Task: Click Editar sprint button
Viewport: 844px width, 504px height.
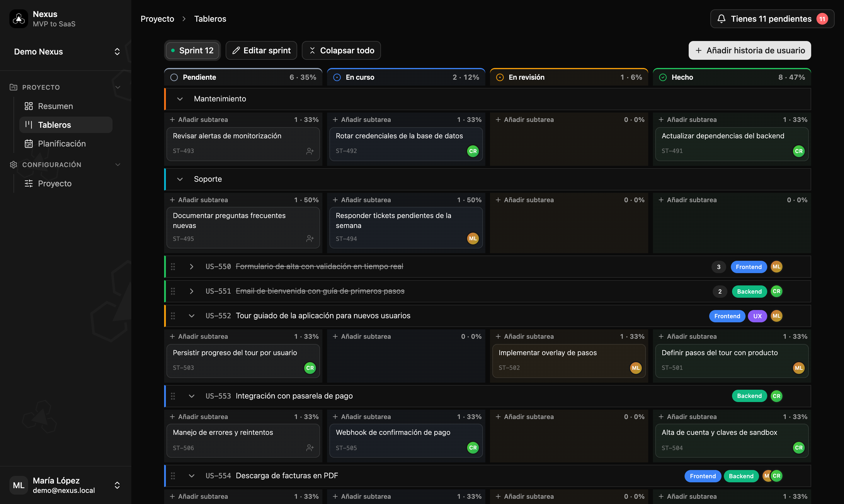Action: coord(261,50)
